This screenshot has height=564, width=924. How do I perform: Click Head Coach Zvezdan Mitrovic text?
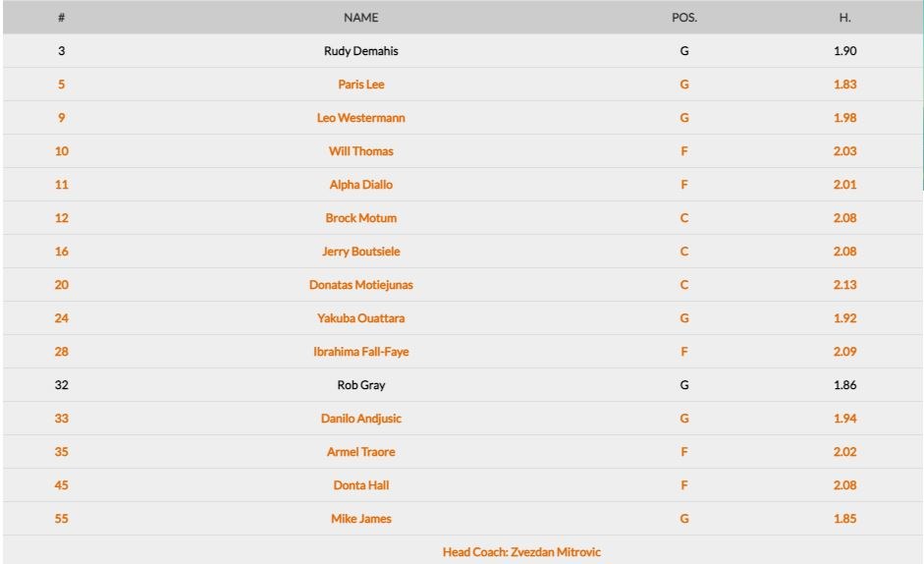coord(520,552)
